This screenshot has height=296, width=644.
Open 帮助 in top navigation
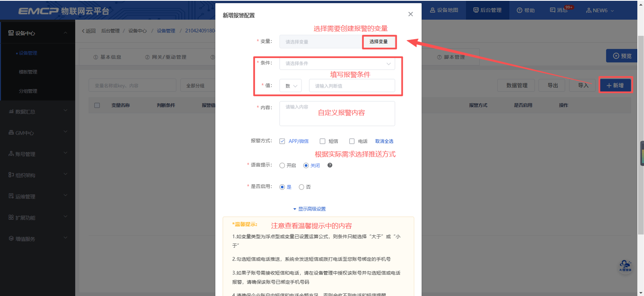pyautogui.click(x=526, y=10)
